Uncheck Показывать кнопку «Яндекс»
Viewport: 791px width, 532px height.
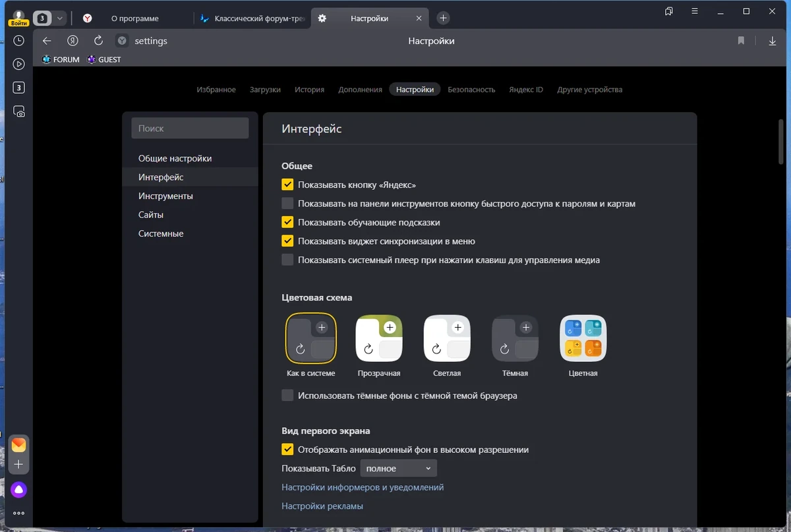[x=287, y=185]
